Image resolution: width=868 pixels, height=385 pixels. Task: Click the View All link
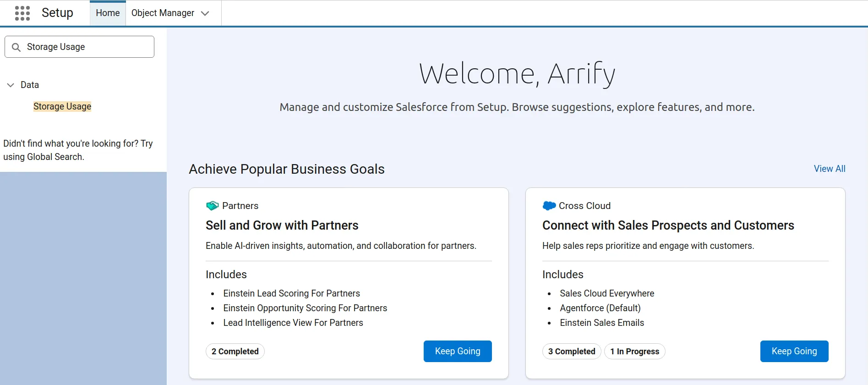click(829, 169)
